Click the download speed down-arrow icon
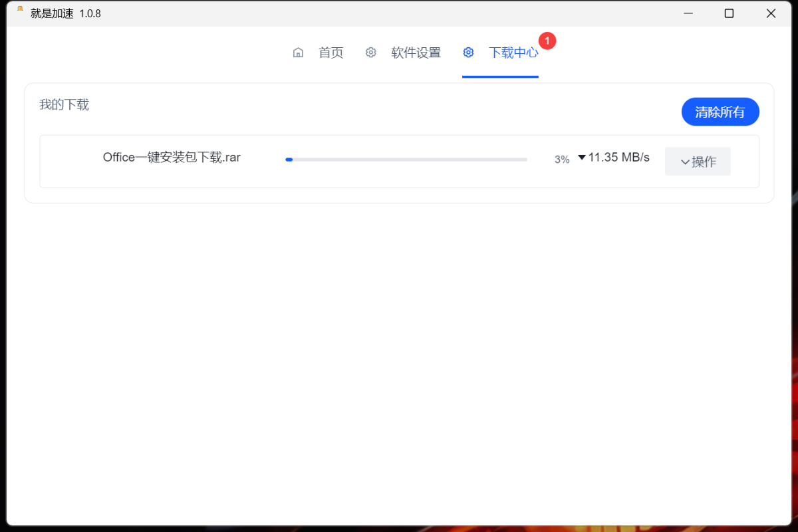798x532 pixels. [582, 158]
